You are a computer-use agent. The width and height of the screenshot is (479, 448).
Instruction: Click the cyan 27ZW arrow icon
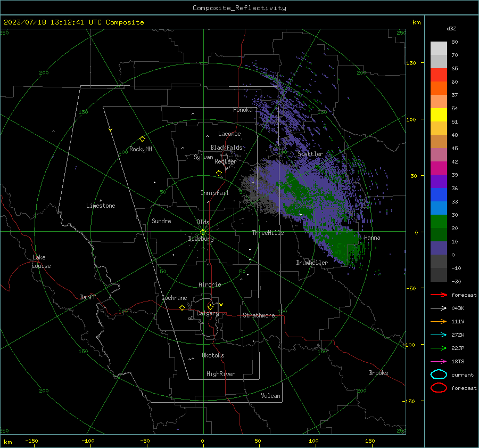[x=439, y=335]
